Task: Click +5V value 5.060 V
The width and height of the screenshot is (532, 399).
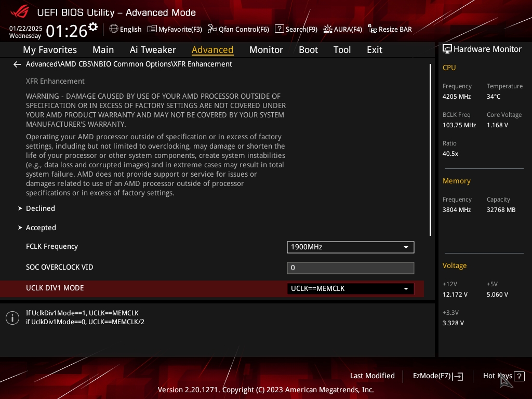Action: 497,295
